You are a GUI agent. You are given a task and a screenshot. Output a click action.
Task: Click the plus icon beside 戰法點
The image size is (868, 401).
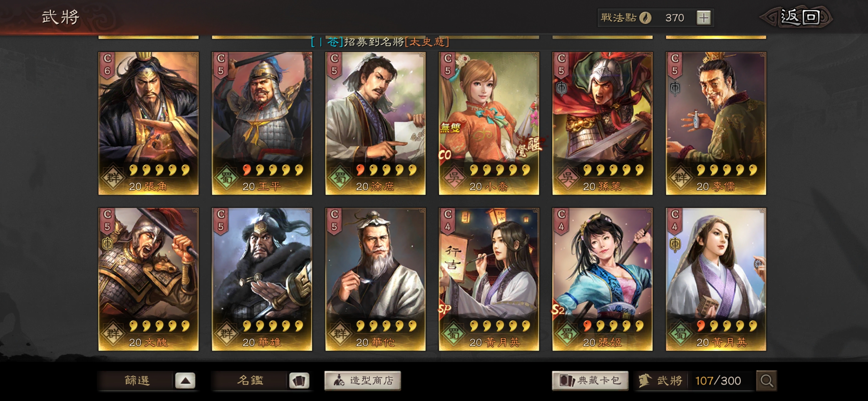pos(703,17)
